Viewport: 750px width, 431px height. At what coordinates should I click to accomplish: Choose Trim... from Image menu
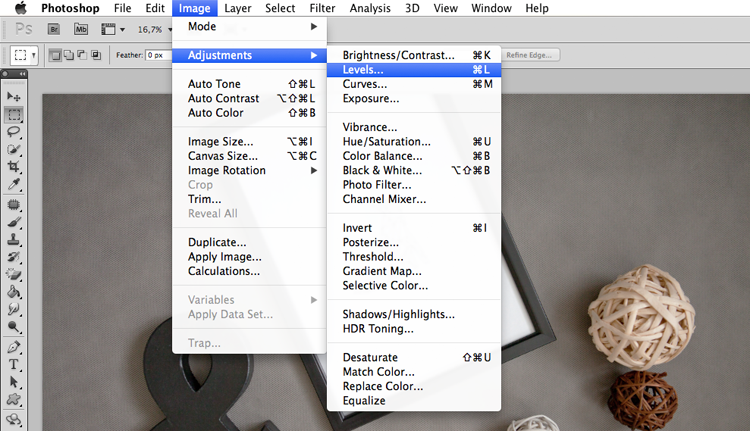pos(249,199)
